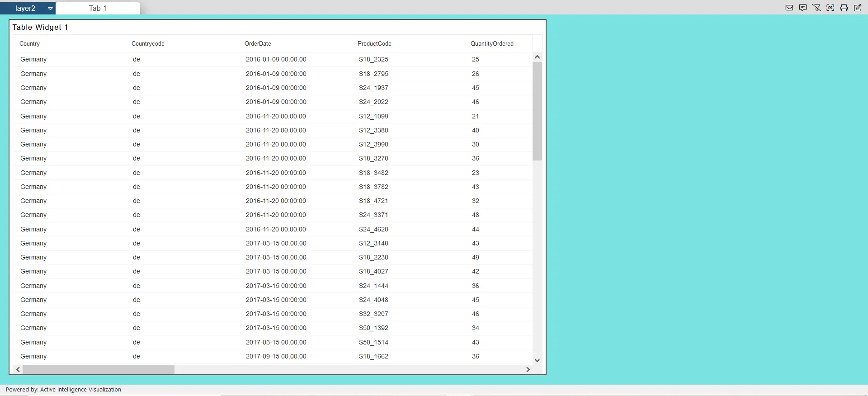Select the cell with product S18_2325
Viewport: 868px width, 396px height.
tap(373, 59)
